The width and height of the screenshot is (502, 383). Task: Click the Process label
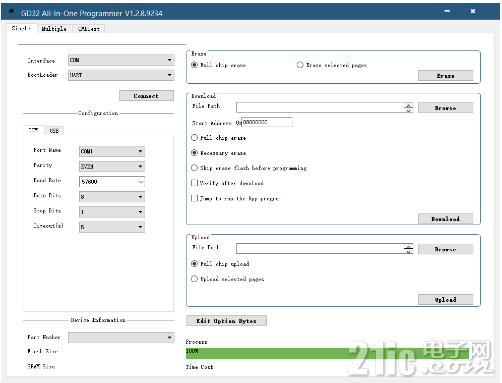(x=196, y=342)
